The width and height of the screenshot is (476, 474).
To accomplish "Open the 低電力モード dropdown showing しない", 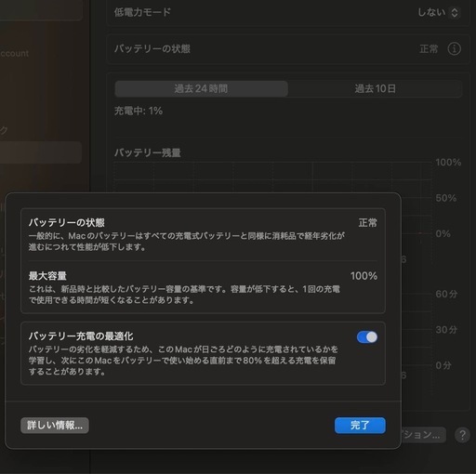I will click(438, 12).
